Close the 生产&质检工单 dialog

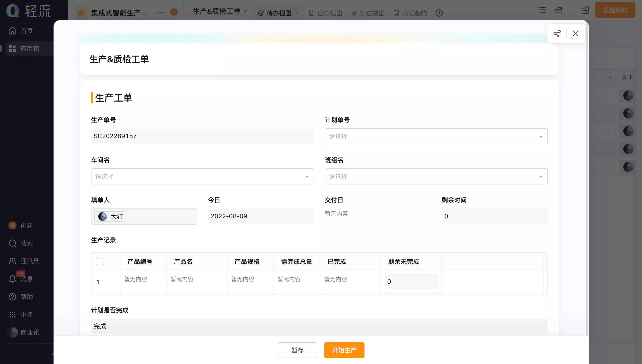point(576,33)
